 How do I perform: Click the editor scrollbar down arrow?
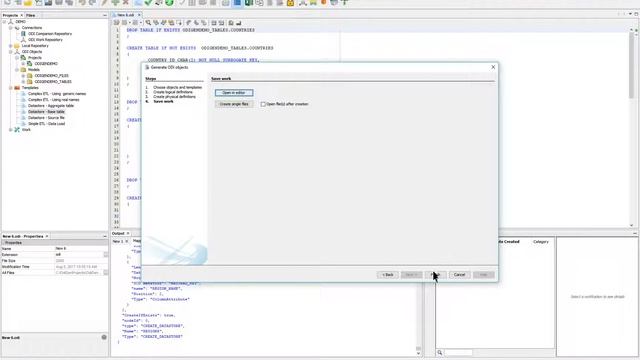tap(631, 225)
